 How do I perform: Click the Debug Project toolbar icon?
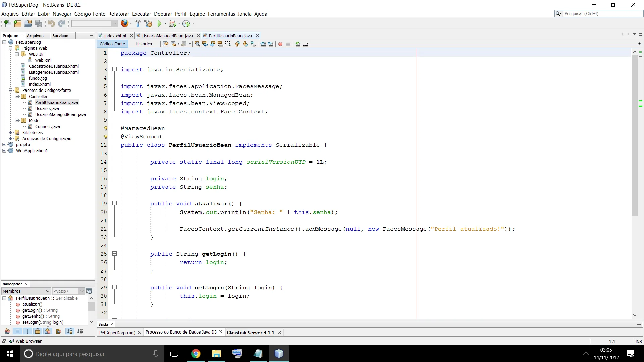[x=172, y=23]
